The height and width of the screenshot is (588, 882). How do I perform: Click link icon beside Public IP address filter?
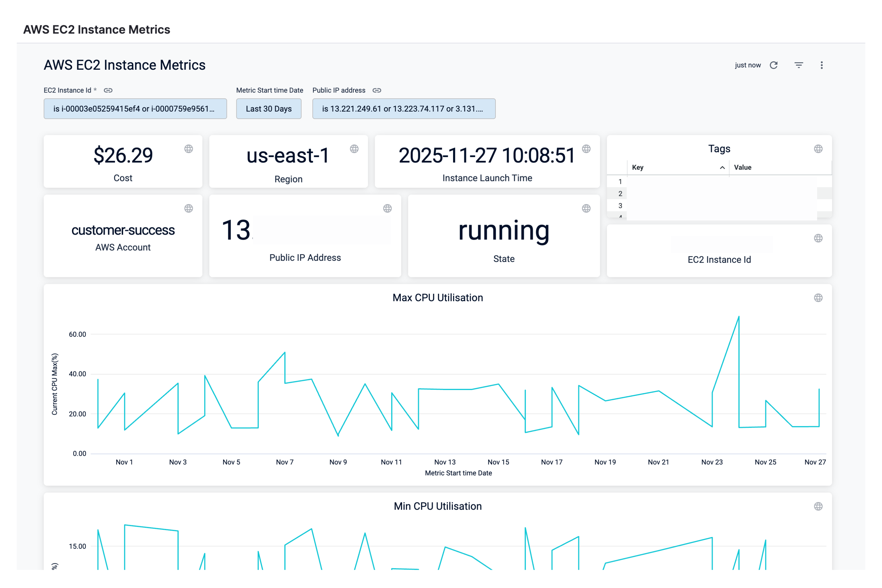(x=377, y=91)
